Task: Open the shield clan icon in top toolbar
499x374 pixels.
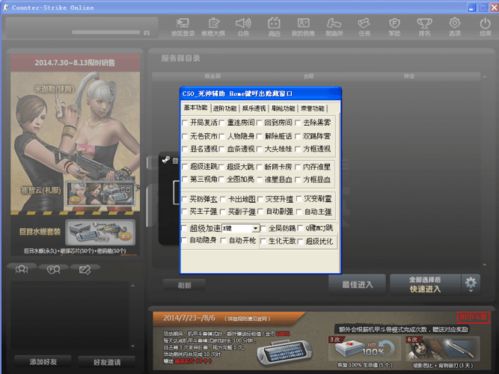Action: (x=394, y=23)
